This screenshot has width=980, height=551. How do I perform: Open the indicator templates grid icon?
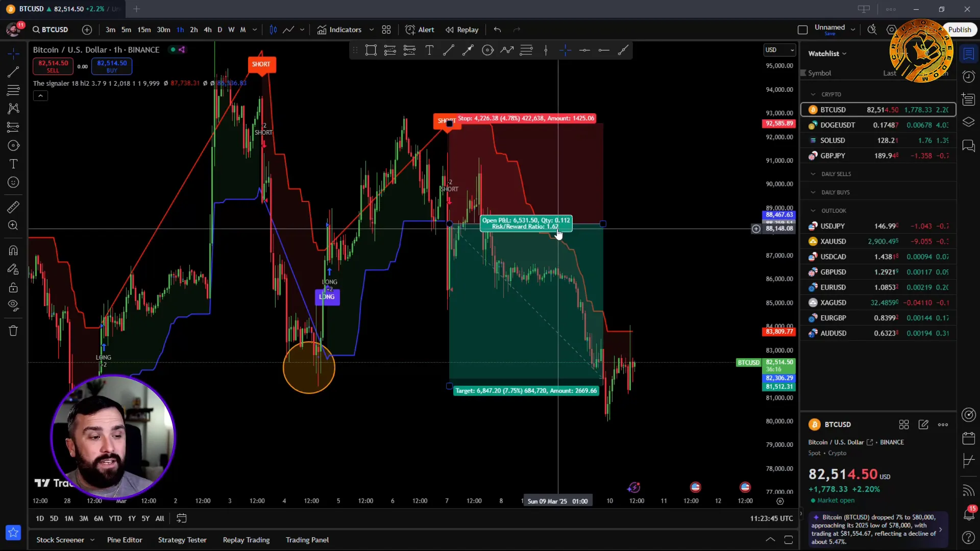(386, 30)
